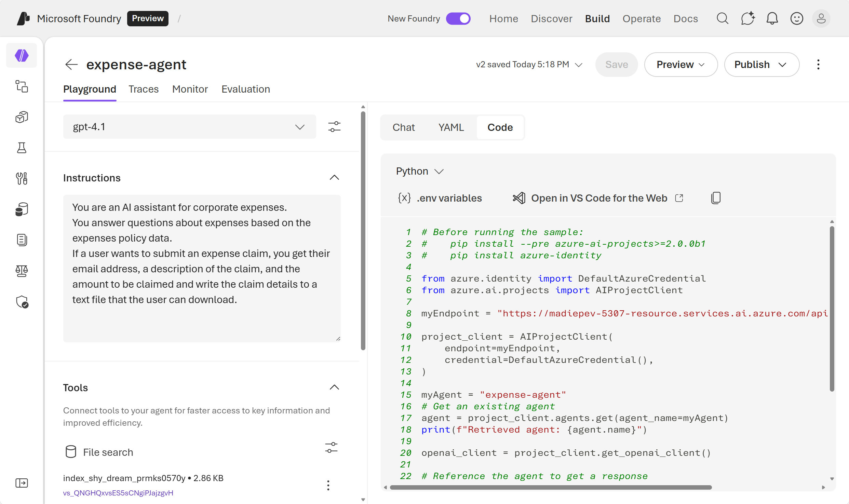849x504 pixels.
Task: Select the shield safety icon in sidebar
Action: pos(22,302)
